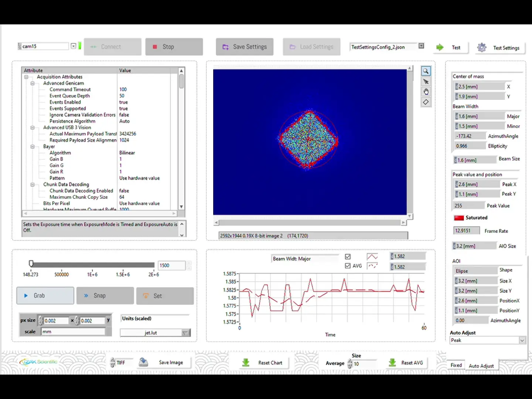Screen dimensions: 532x399
Task: Select the Fixed tab
Action: coord(456,365)
